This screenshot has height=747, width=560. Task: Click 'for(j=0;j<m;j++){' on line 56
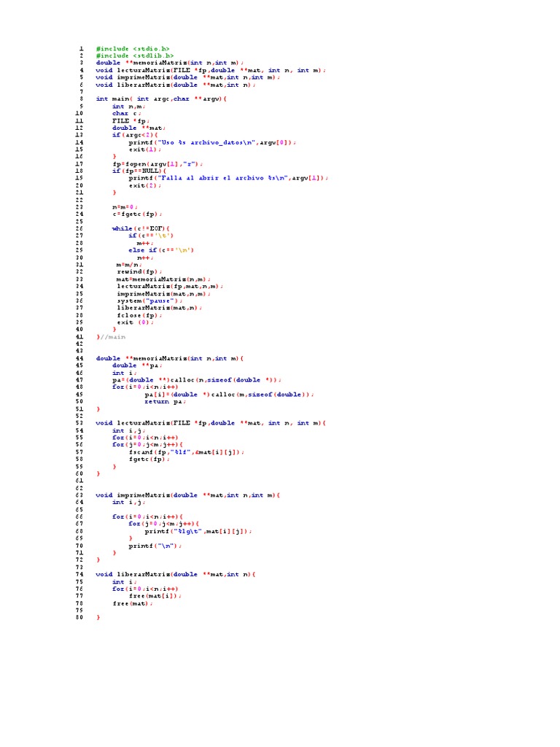point(147,445)
